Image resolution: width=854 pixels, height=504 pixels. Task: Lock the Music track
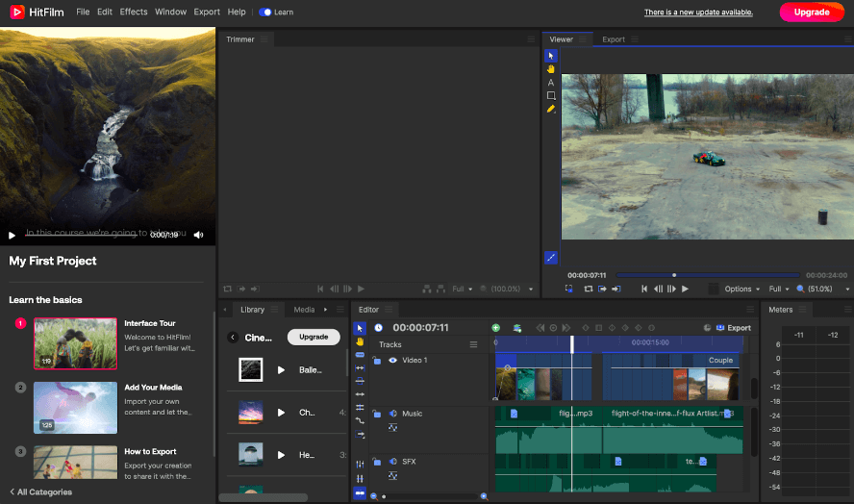pyautogui.click(x=376, y=414)
